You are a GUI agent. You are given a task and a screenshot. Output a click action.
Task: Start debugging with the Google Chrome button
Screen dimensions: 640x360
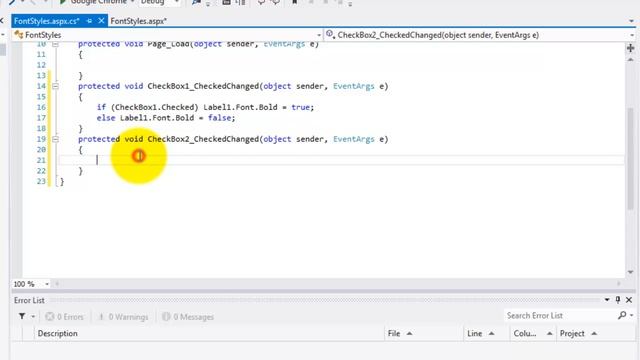96,2
